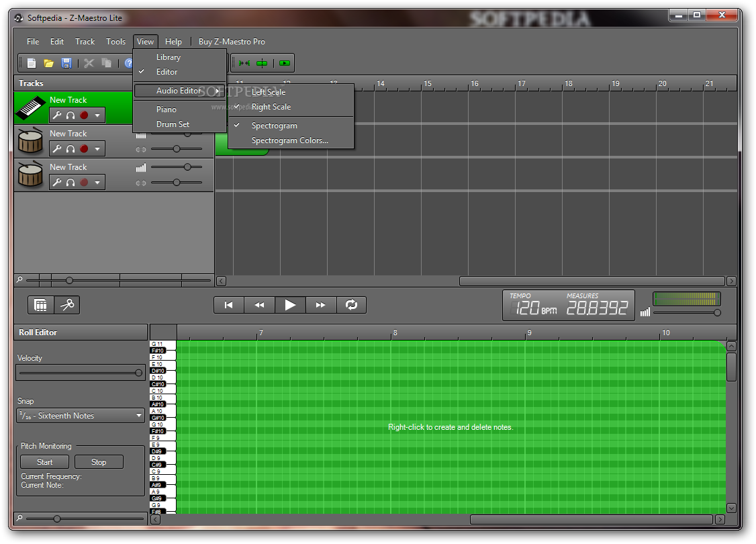Select Piano from the View menu

(179, 109)
